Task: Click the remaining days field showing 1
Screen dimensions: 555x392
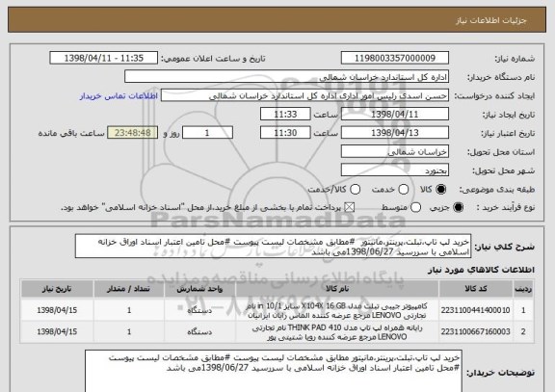Action: [207, 133]
